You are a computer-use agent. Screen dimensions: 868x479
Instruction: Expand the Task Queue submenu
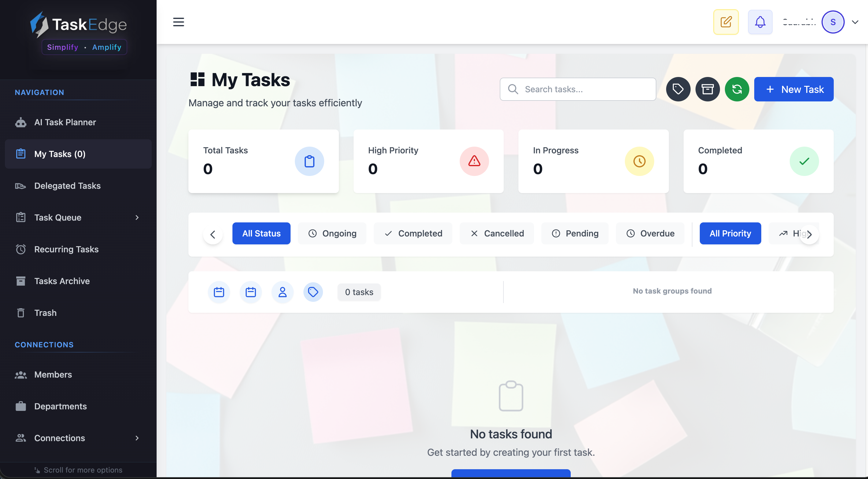[137, 218]
